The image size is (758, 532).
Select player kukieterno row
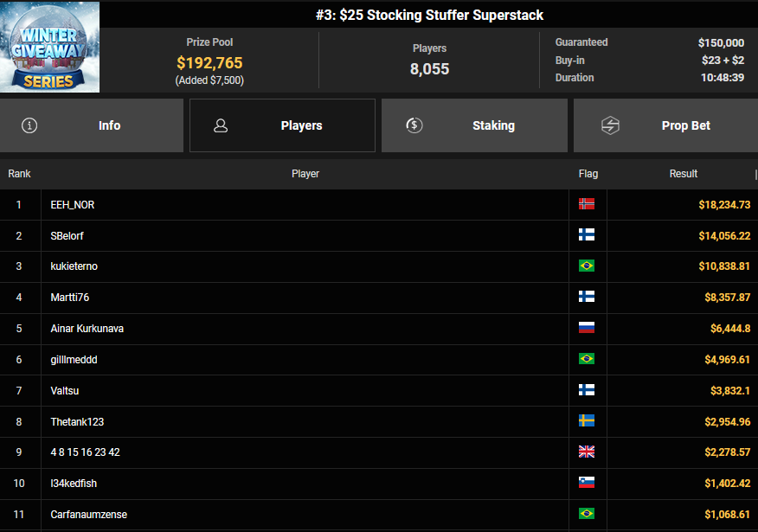(x=74, y=266)
